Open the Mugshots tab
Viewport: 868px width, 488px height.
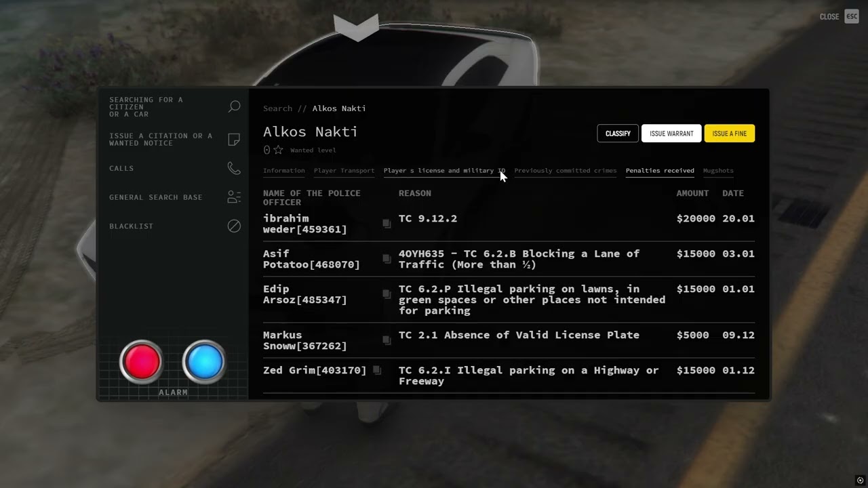(x=718, y=171)
